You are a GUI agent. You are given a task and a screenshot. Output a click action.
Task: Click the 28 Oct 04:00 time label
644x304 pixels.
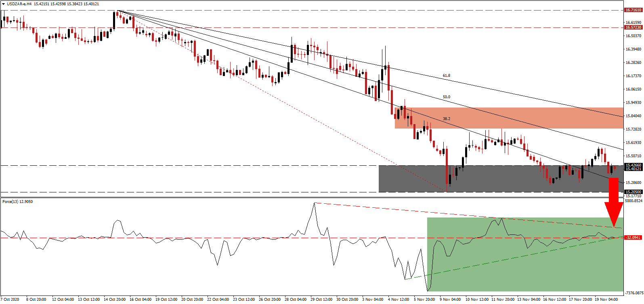[x=296, y=300]
